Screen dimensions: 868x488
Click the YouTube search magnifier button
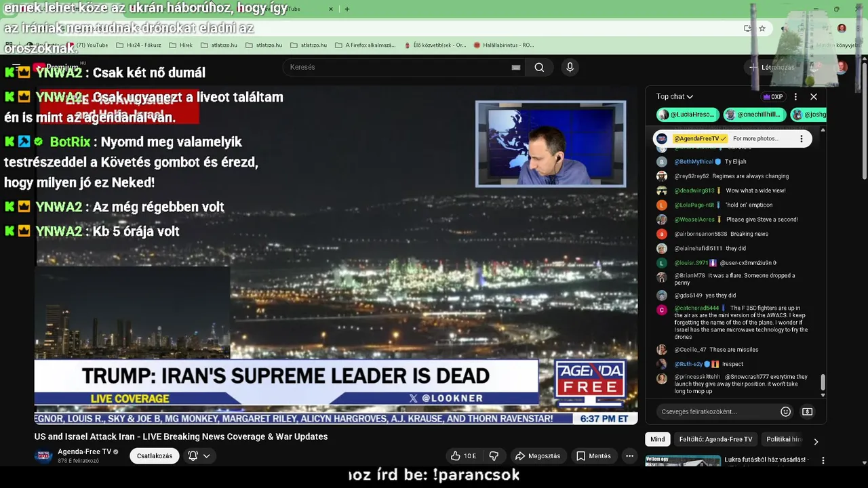click(x=539, y=67)
